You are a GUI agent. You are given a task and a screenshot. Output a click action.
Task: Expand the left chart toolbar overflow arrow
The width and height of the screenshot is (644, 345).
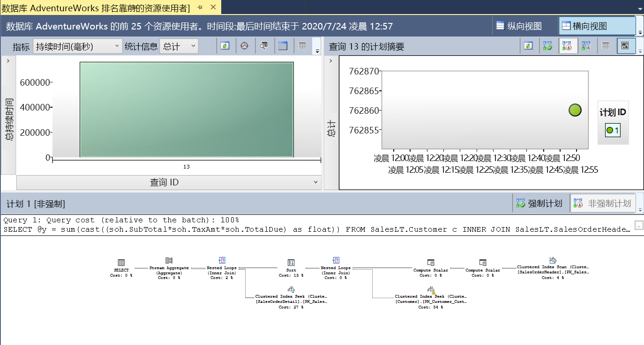click(317, 51)
